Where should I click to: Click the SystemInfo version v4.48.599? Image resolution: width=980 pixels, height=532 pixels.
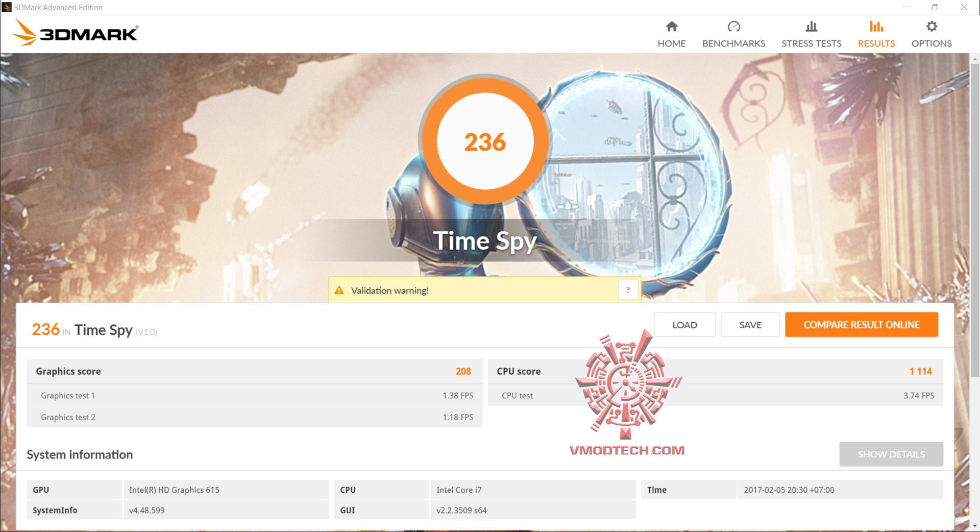(x=147, y=511)
